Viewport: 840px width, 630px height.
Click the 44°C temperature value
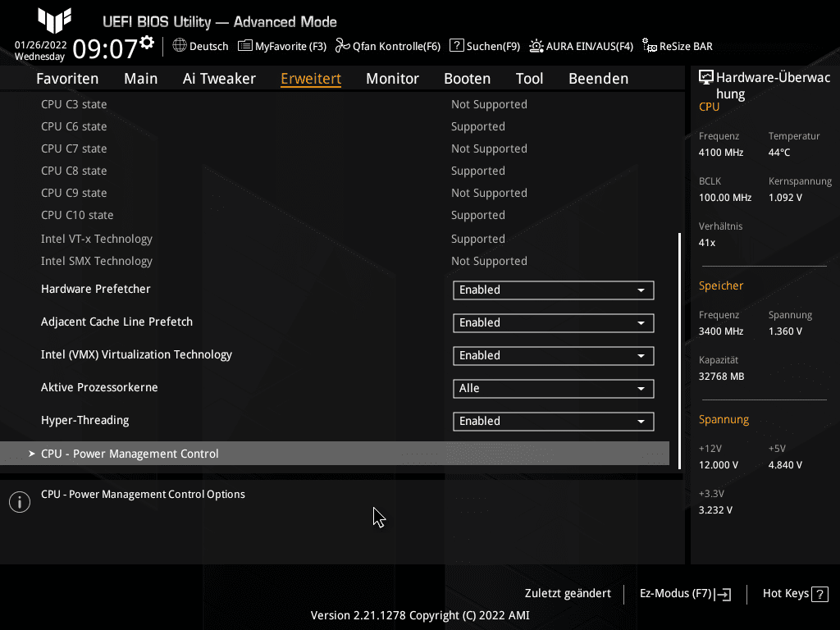[779, 153]
